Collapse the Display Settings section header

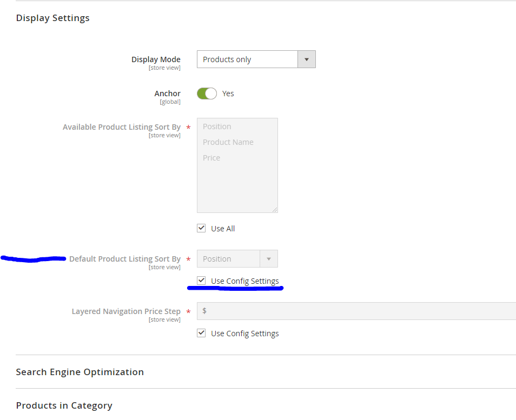52,18
